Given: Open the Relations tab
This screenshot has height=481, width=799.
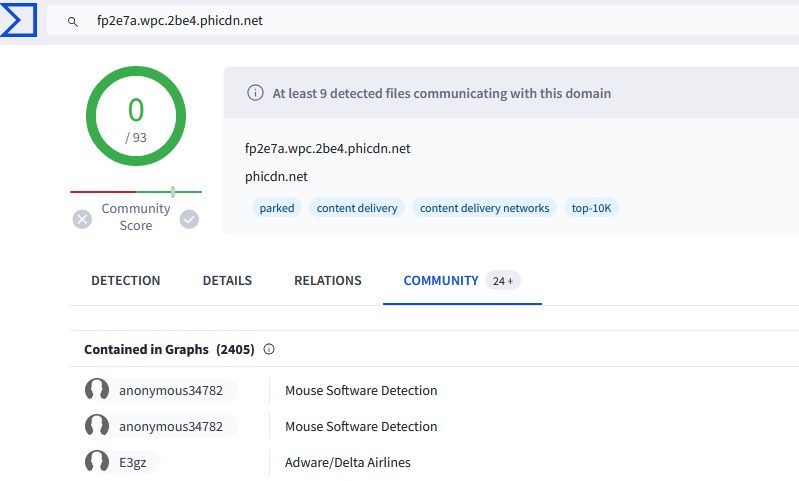Looking at the screenshot, I should coord(328,281).
